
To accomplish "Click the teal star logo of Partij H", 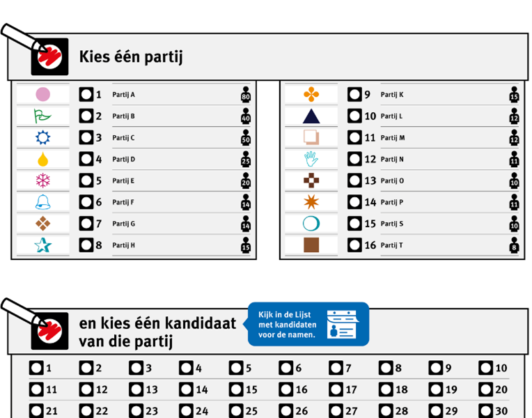I will click(42, 245).
